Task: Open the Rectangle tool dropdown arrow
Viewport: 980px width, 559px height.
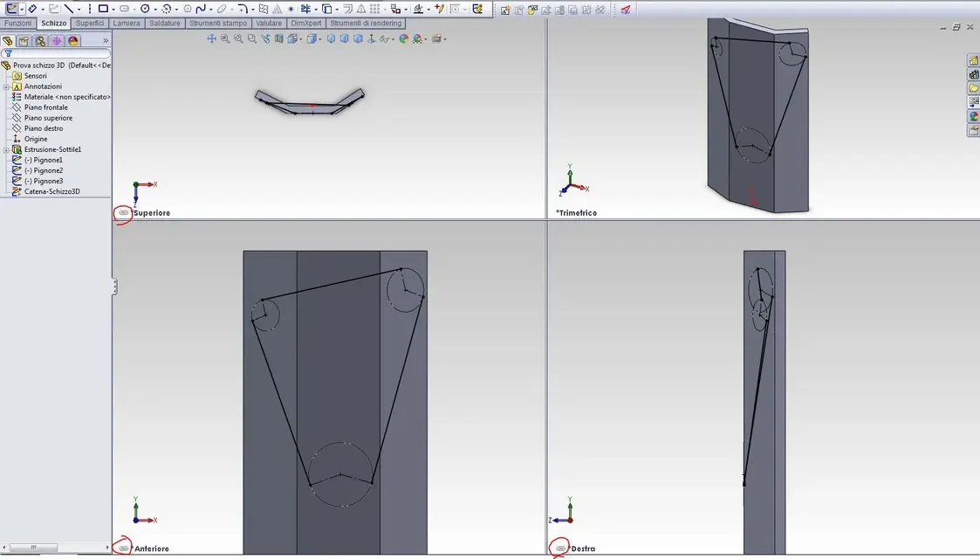Action: click(113, 10)
